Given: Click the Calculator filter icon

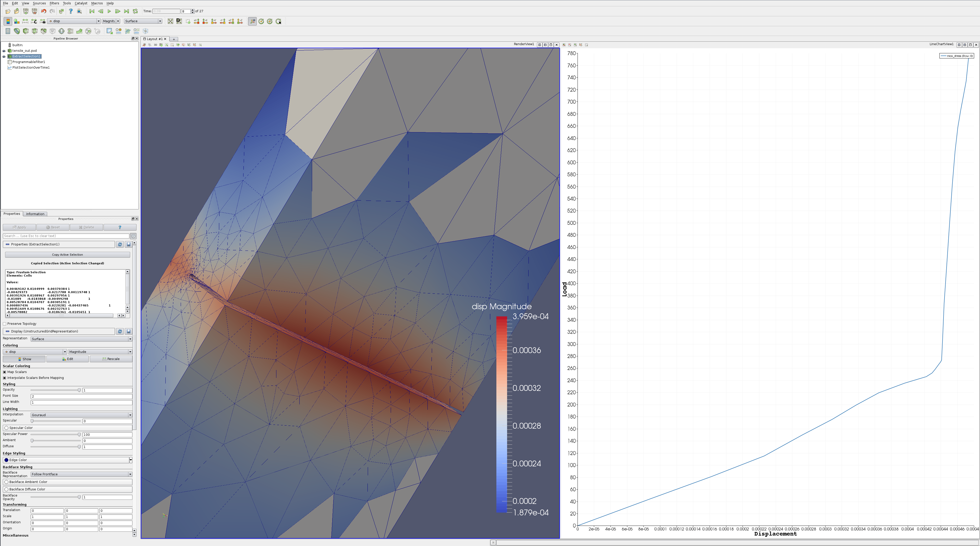Looking at the screenshot, I should click(8, 31).
